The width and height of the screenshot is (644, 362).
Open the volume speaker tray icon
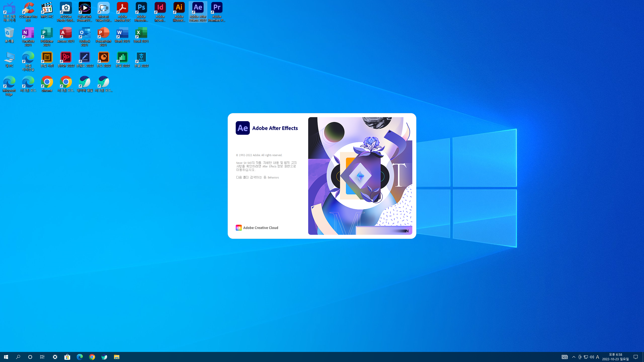592,357
